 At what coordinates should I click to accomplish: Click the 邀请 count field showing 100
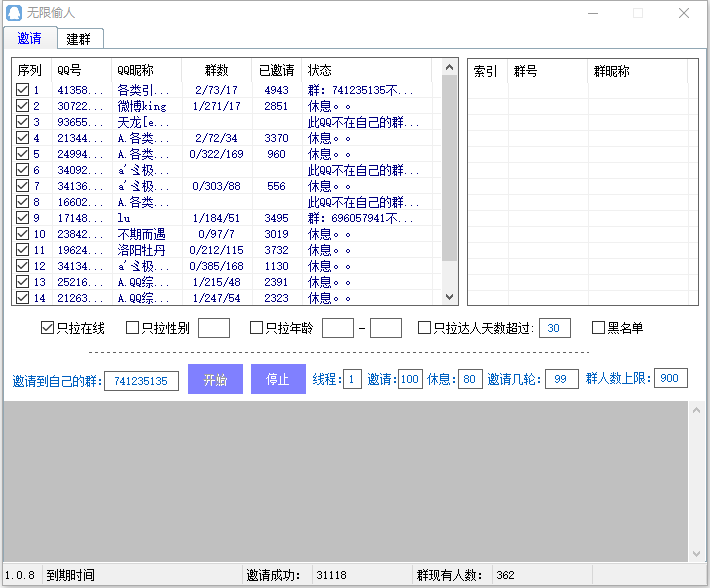pyautogui.click(x=410, y=379)
